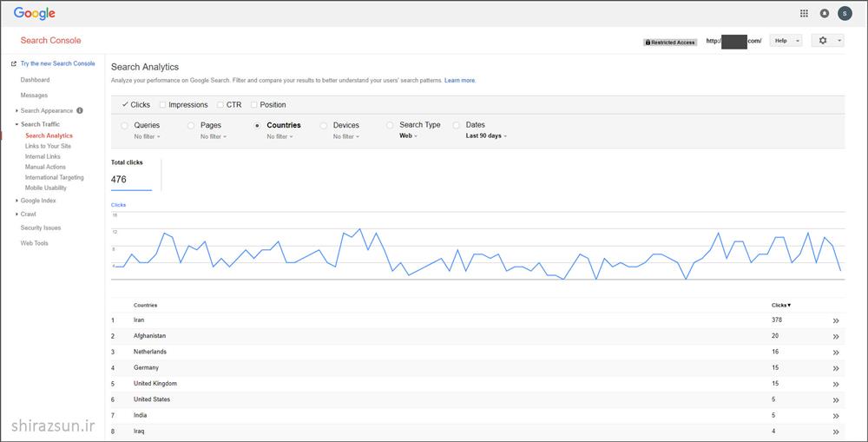Click the Search Console title link

tap(50, 41)
